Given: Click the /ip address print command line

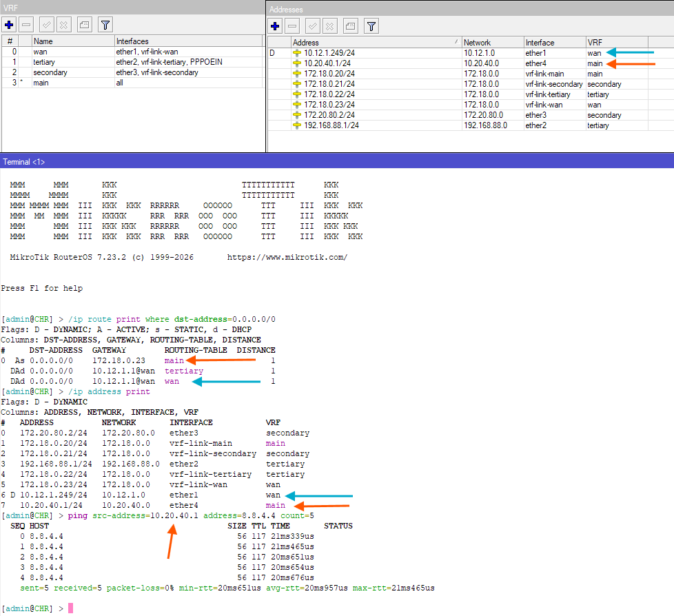Looking at the screenshot, I should (x=76, y=391).
